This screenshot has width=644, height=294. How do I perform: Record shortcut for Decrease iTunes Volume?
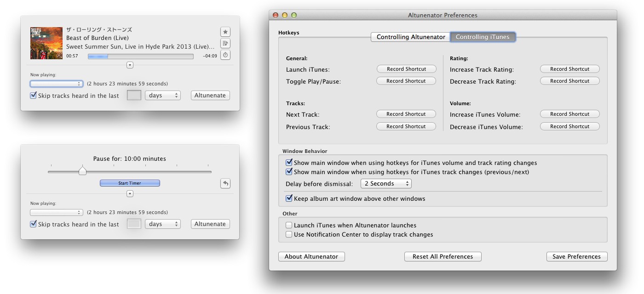coord(569,126)
